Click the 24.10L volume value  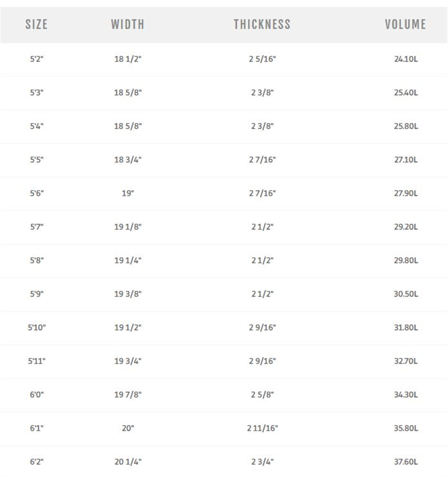[x=406, y=59]
